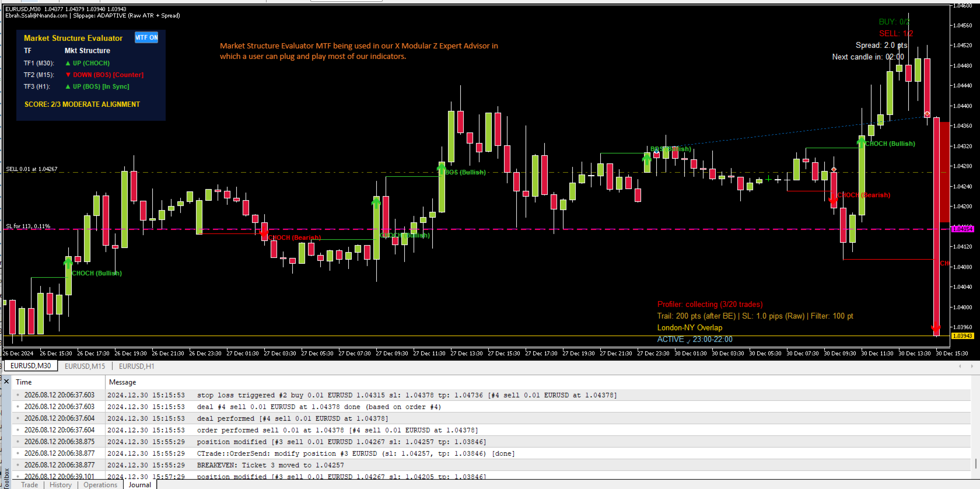Select the BREAKEVEN Ticket 3 journal entry
This screenshot has width=980, height=489.
[x=490, y=465]
